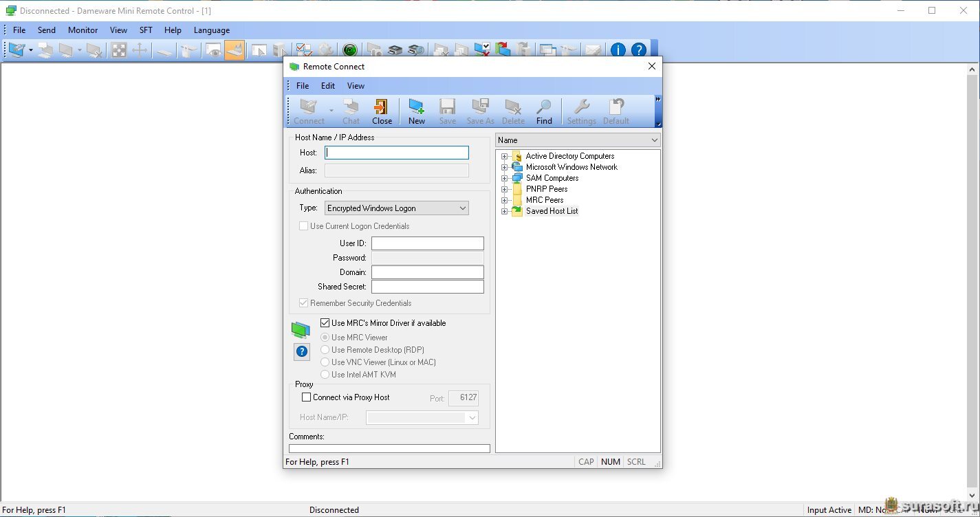Enable Connect via Proxy Host checkbox
Viewport: 980px width, 517px height.
tap(307, 397)
